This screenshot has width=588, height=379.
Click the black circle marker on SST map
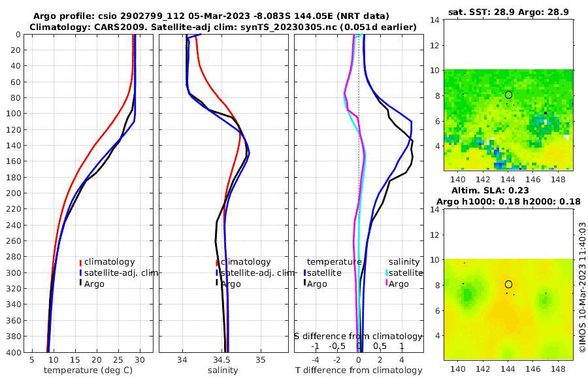tap(508, 95)
